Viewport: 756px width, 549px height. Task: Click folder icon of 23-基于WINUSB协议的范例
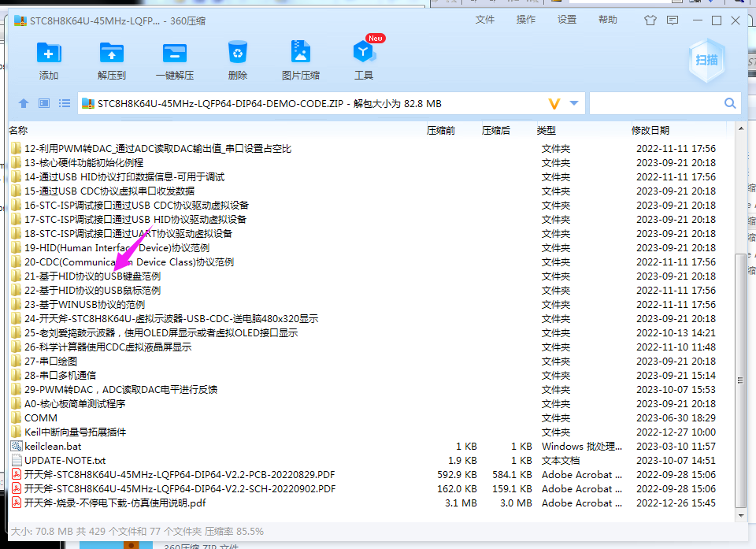(17, 304)
